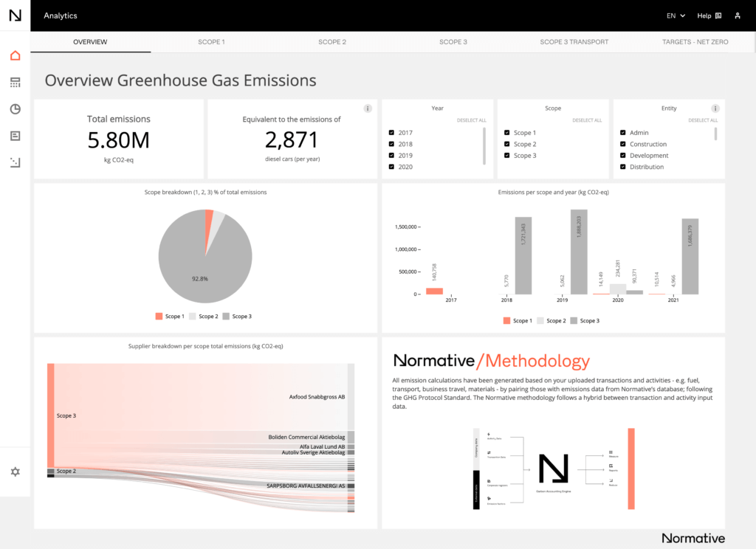Uncheck the 2017 year checkbox
This screenshot has height=549, width=756.
[391, 133]
